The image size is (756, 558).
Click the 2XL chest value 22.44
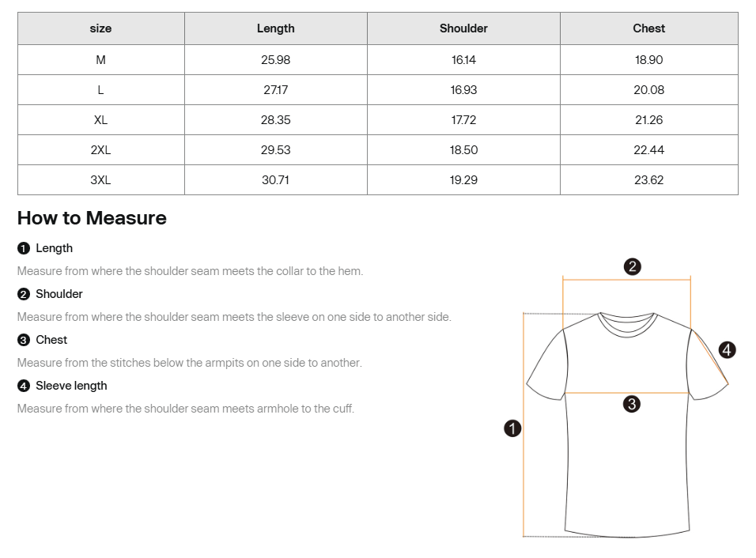point(648,150)
